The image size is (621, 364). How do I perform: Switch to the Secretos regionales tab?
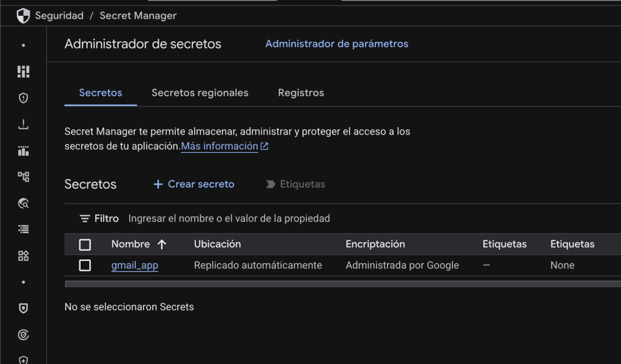coord(200,93)
